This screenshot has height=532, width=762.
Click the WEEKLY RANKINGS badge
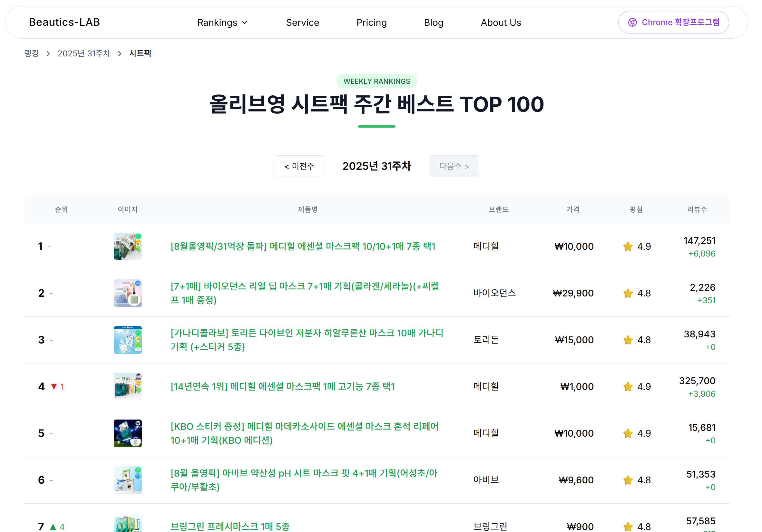(377, 81)
